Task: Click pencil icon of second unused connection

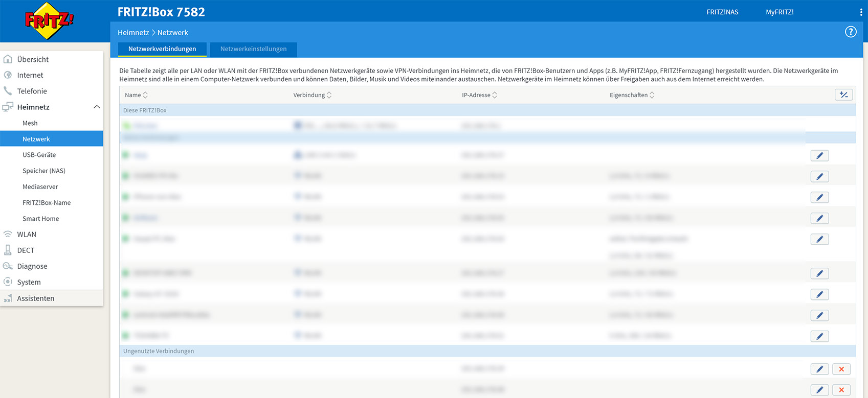Action: (819, 390)
